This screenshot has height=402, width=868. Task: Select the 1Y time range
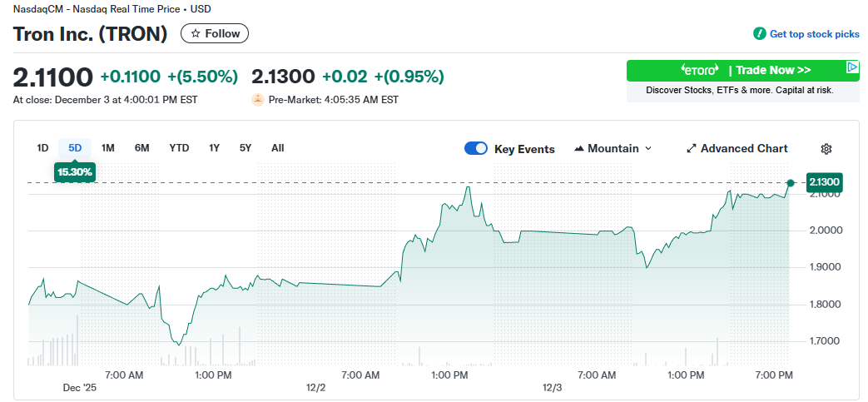[215, 148]
